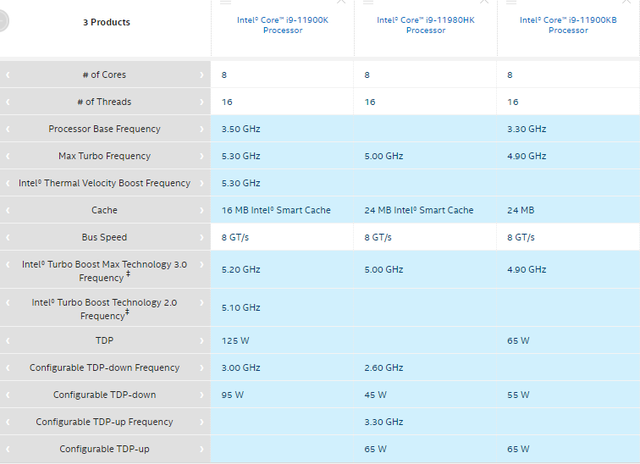Click left chevron on Cache row
The image size is (640, 464).
coord(8,210)
